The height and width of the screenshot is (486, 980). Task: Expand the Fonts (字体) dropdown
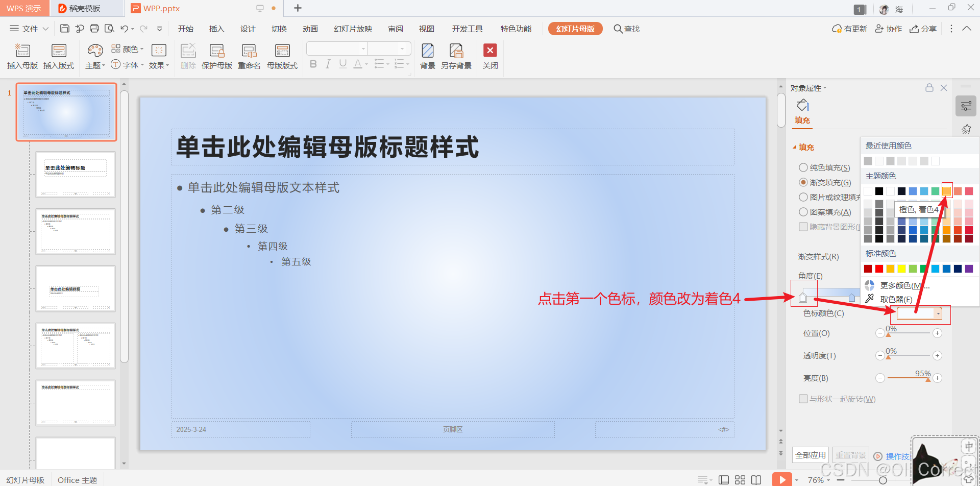coord(128,65)
